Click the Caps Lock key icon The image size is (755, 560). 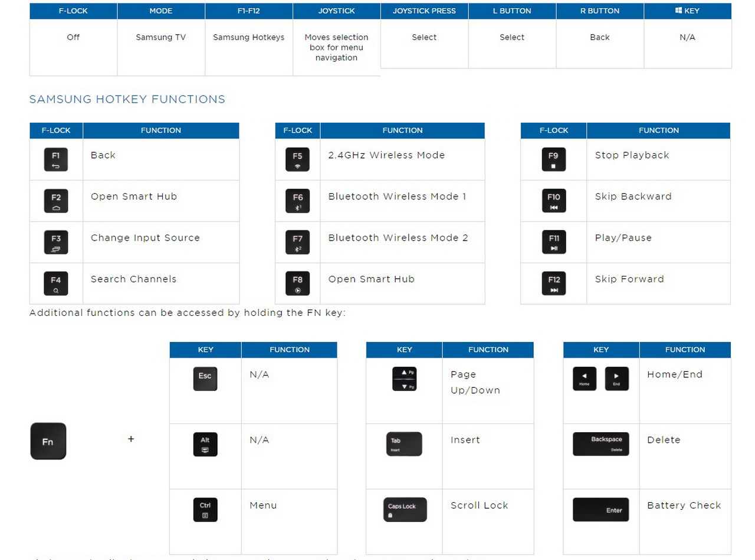(x=405, y=510)
